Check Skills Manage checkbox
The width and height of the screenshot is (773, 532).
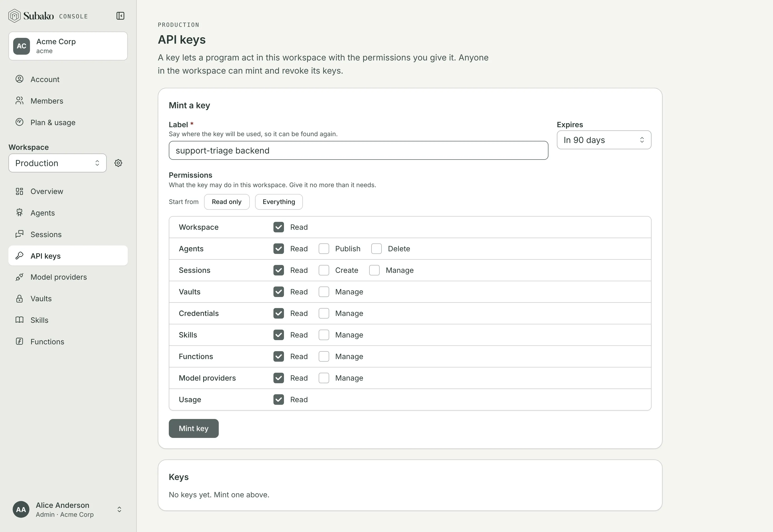tap(324, 335)
